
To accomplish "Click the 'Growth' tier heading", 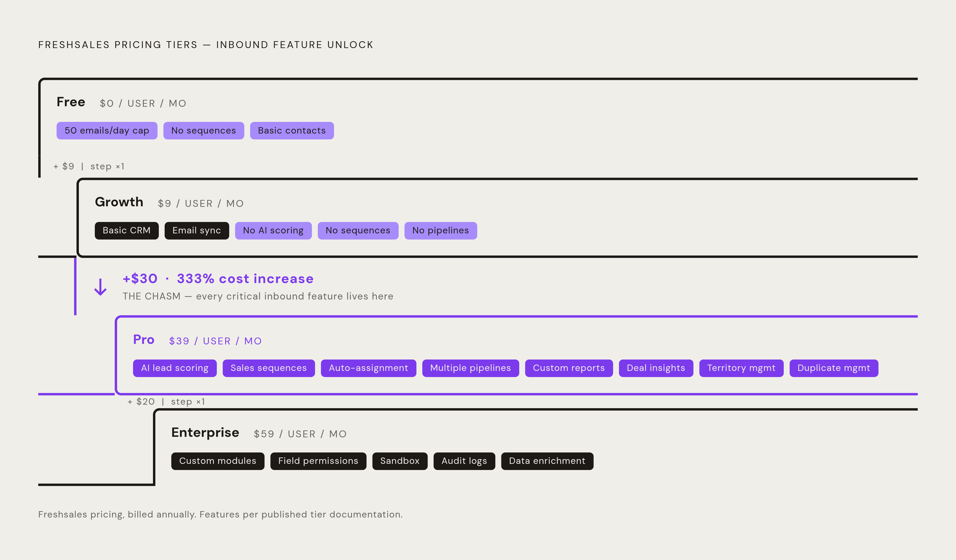I will click(x=119, y=202).
